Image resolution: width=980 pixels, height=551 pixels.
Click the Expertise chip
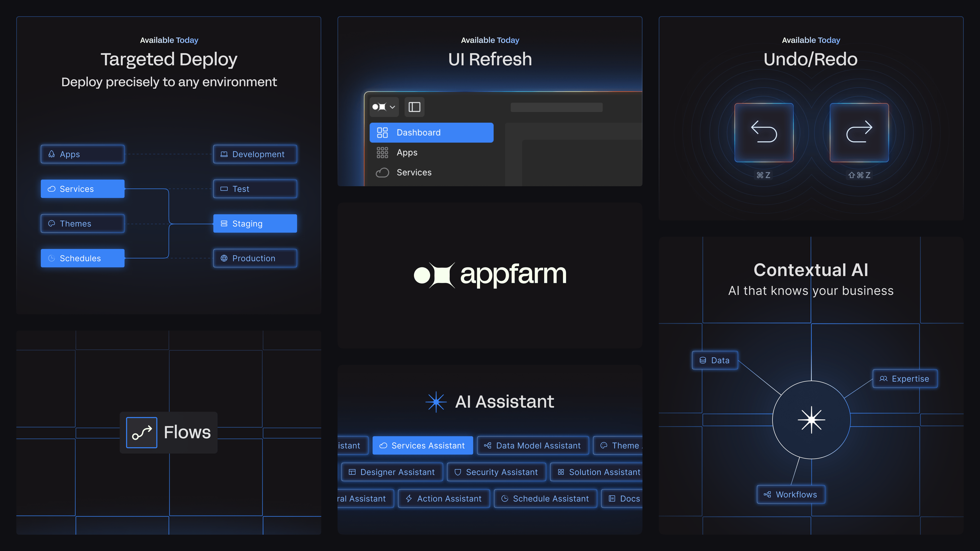click(x=905, y=378)
